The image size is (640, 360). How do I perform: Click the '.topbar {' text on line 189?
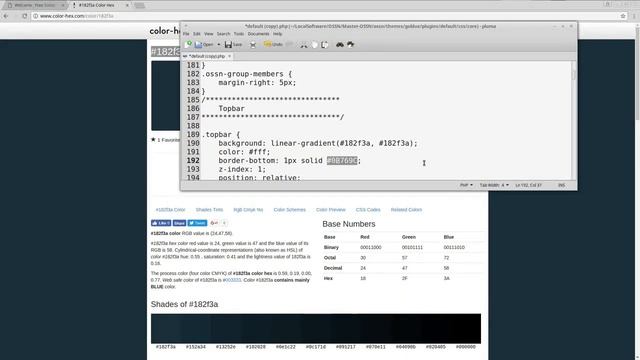pos(221,135)
